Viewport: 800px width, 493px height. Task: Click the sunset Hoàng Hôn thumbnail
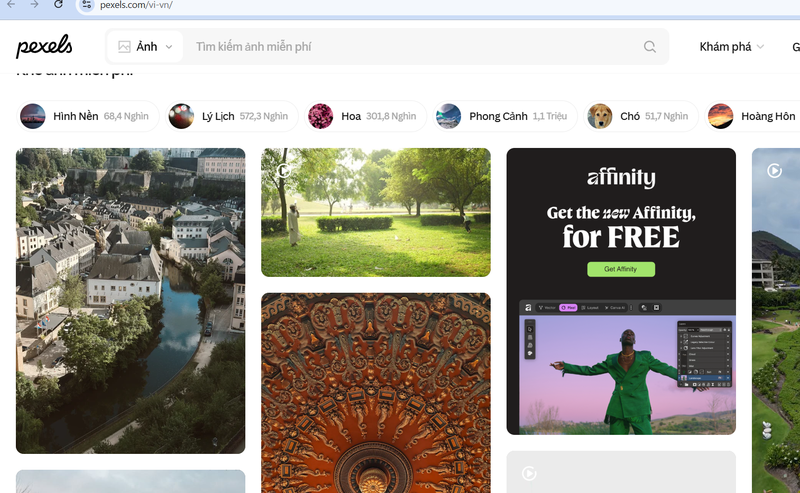pyautogui.click(x=720, y=116)
